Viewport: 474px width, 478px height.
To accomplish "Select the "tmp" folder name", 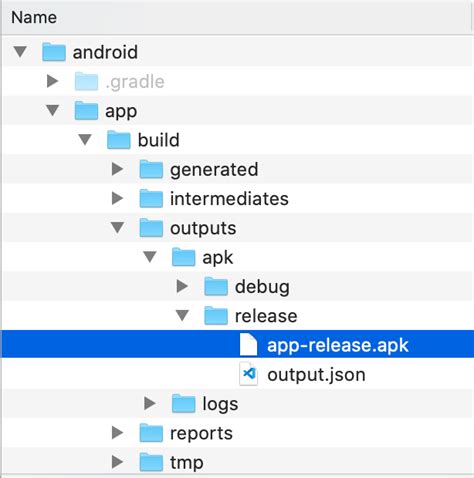I will click(x=187, y=463).
